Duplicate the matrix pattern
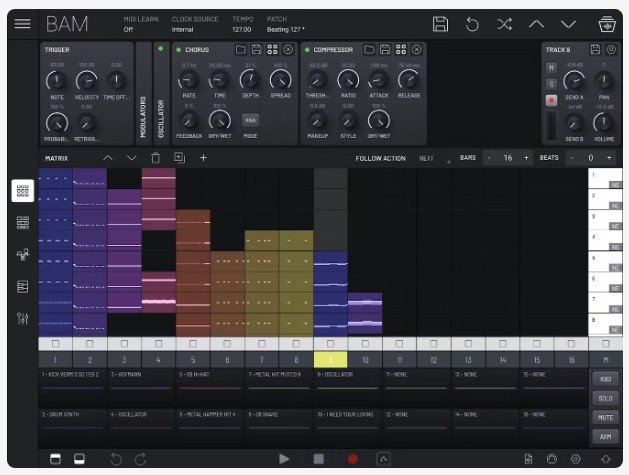 [179, 158]
